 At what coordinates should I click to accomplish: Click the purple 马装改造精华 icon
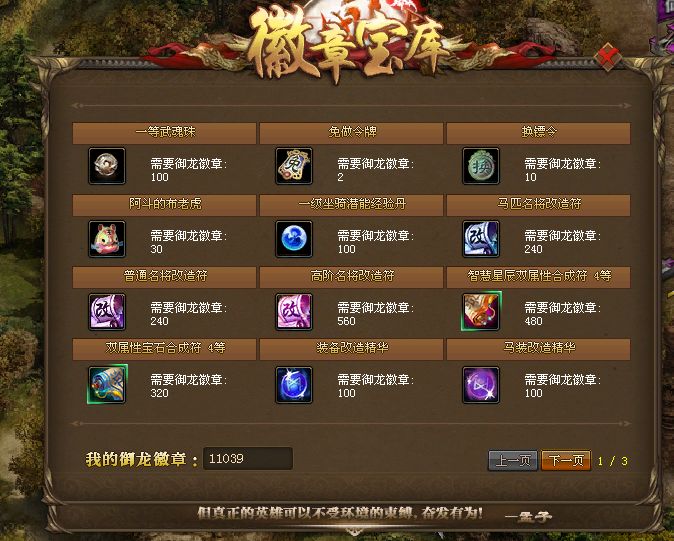[x=481, y=385]
